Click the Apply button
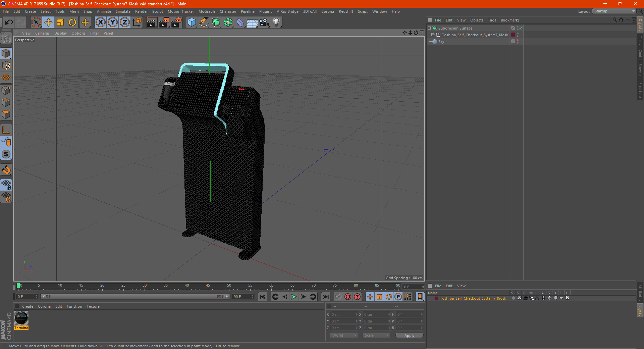This screenshot has height=349, width=644. [x=409, y=335]
